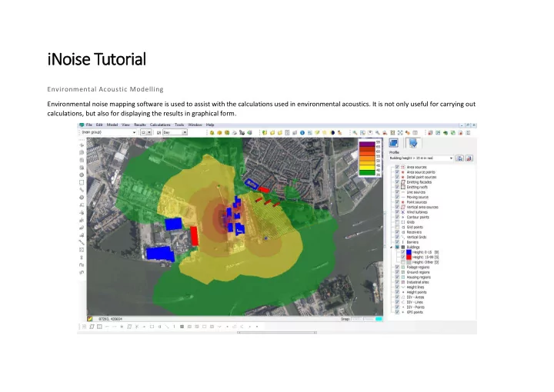Click the Barriers tree icon

[x=402, y=242]
